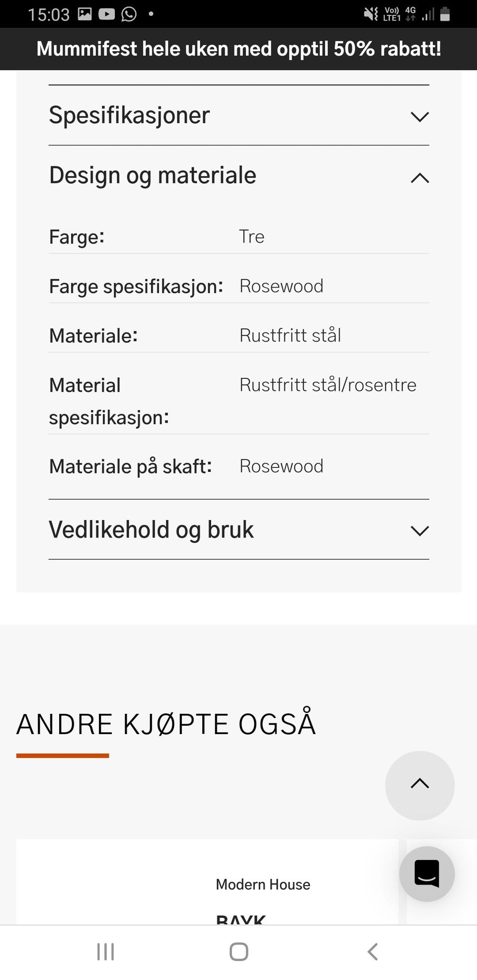
Task: Tap the vibrate mode status icon
Action: pyautogui.click(x=371, y=13)
